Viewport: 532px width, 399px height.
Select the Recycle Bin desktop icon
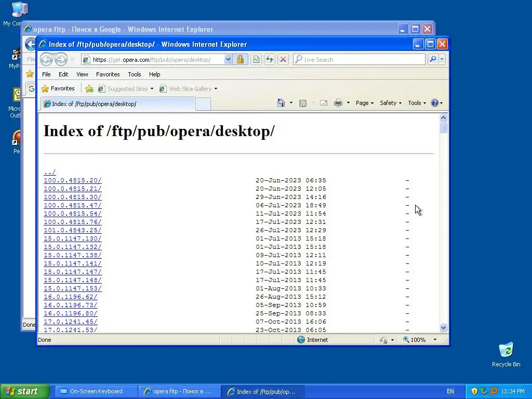point(506,354)
